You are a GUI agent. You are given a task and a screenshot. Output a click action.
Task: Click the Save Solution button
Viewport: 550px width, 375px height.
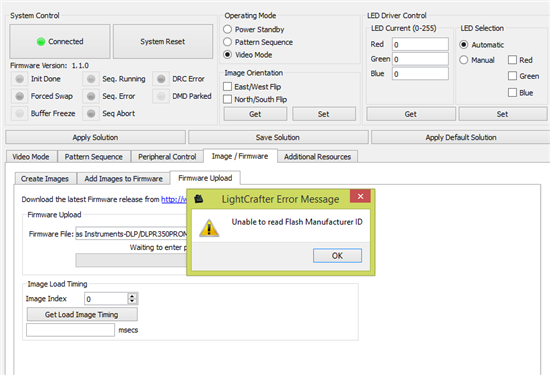click(x=278, y=137)
